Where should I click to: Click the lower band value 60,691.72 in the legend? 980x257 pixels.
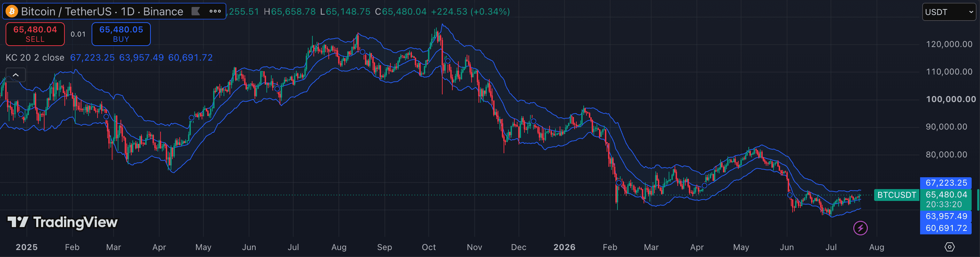(190, 57)
